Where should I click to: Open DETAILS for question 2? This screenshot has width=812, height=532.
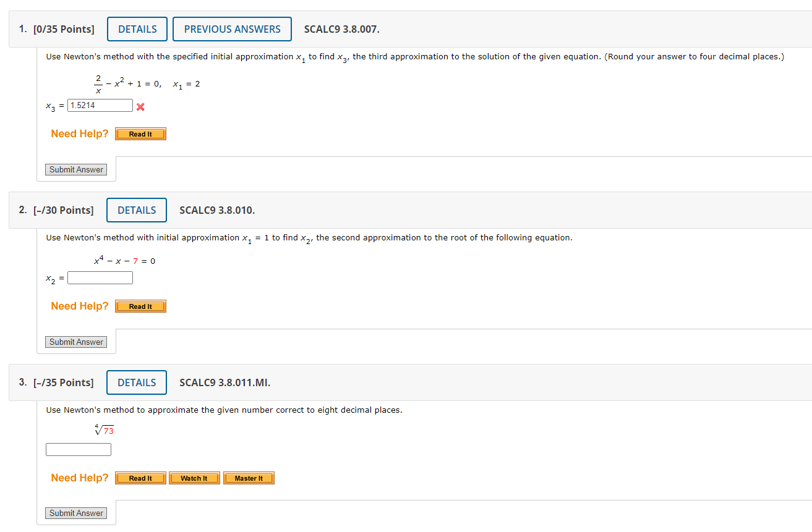pyautogui.click(x=136, y=210)
